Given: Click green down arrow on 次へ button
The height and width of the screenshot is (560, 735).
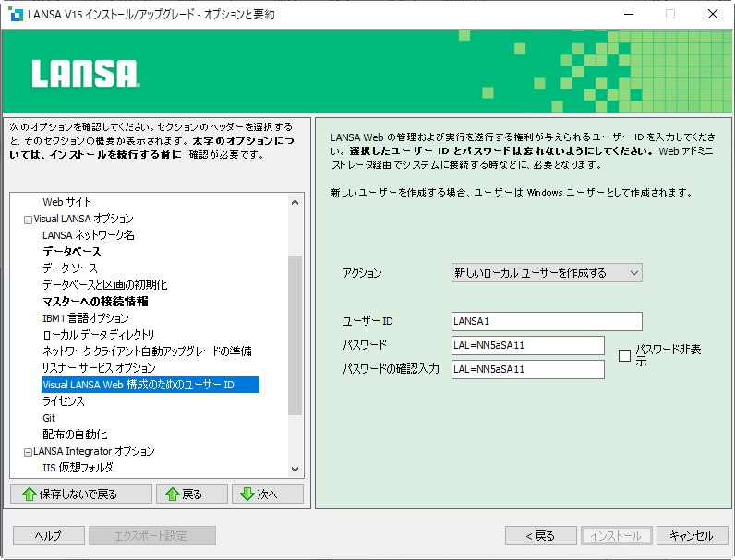Looking at the screenshot, I should [247, 494].
